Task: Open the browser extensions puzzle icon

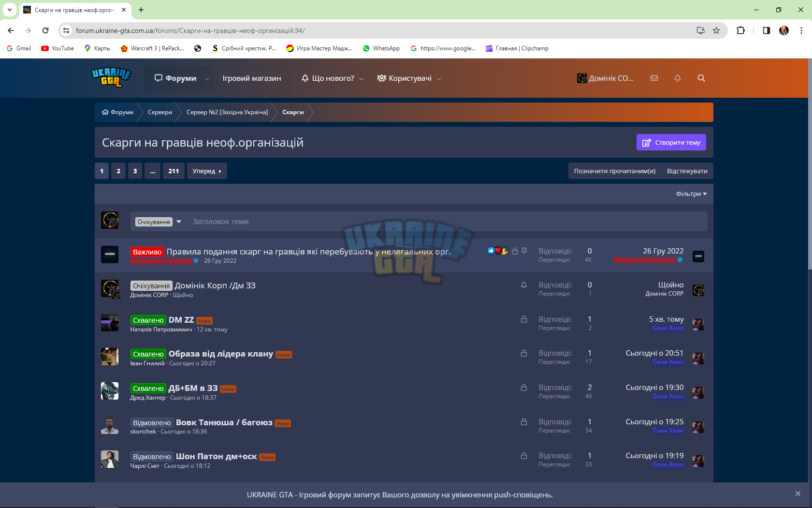Action: coord(740,30)
